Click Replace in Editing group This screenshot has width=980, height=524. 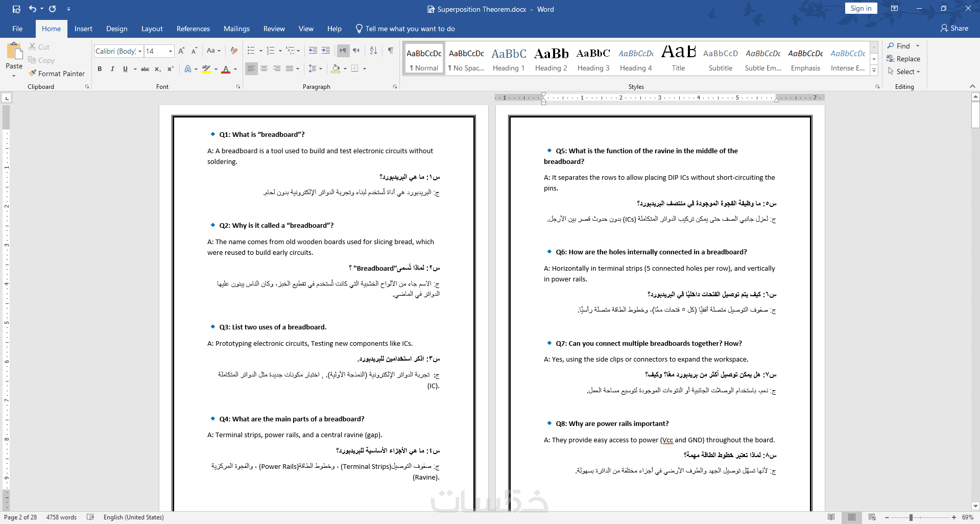(x=903, y=59)
